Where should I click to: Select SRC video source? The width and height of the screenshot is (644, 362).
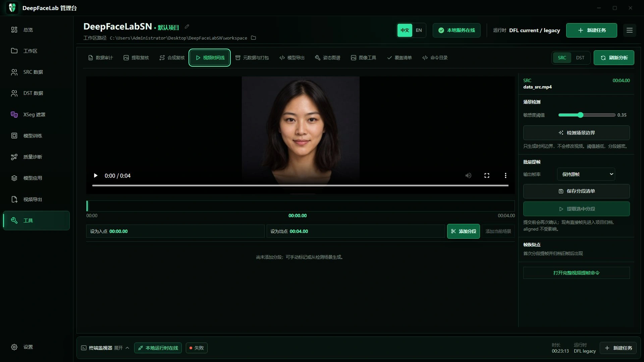tap(562, 58)
